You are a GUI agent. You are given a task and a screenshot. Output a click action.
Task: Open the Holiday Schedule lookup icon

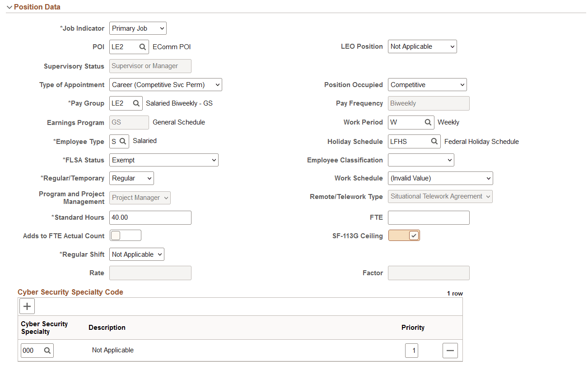coord(435,141)
